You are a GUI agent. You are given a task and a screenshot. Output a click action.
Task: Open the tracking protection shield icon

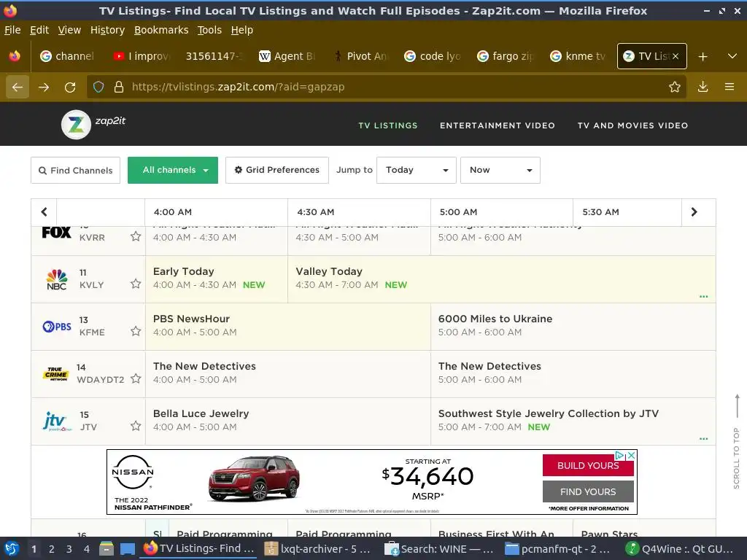point(98,87)
